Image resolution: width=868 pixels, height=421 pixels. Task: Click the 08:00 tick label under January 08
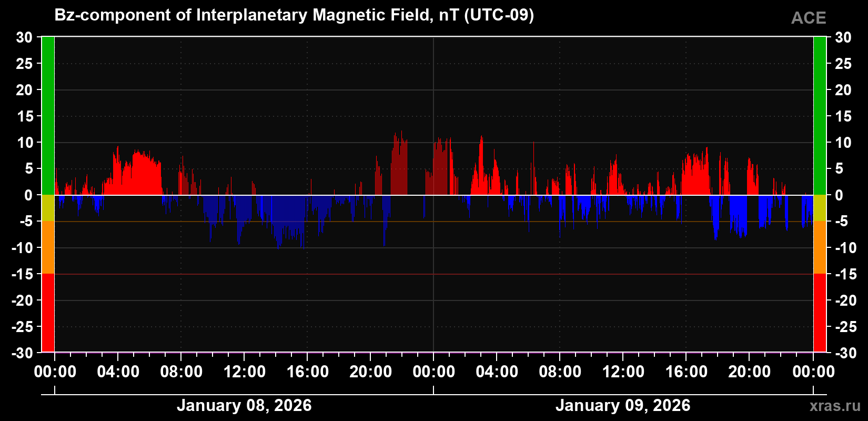coord(181,372)
